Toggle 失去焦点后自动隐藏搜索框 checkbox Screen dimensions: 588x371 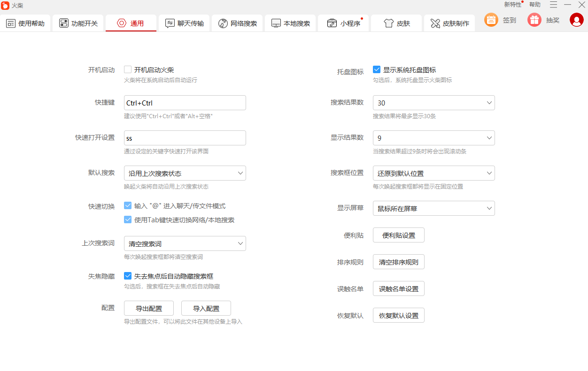(128, 276)
